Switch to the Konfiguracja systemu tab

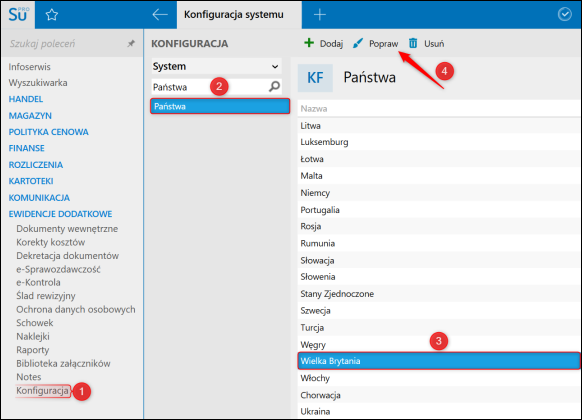click(239, 14)
